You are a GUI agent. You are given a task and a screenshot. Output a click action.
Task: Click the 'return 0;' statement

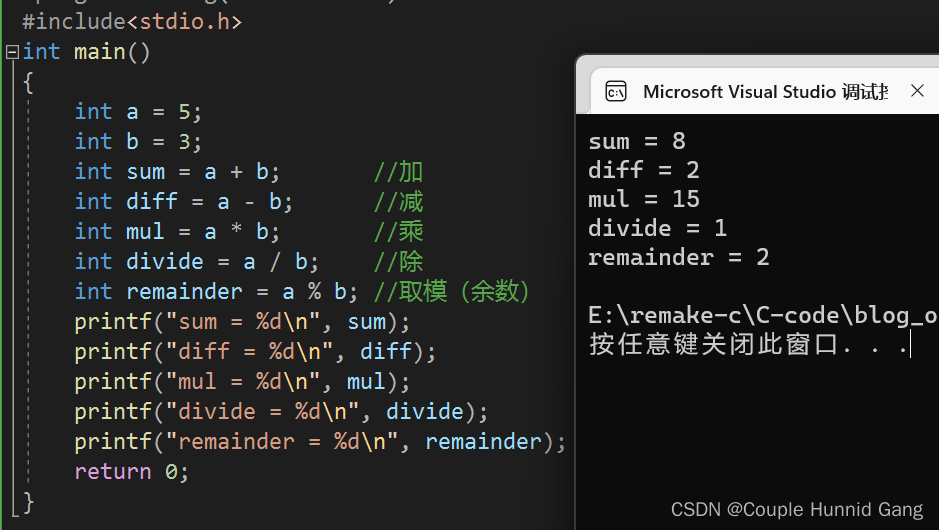click(x=132, y=472)
